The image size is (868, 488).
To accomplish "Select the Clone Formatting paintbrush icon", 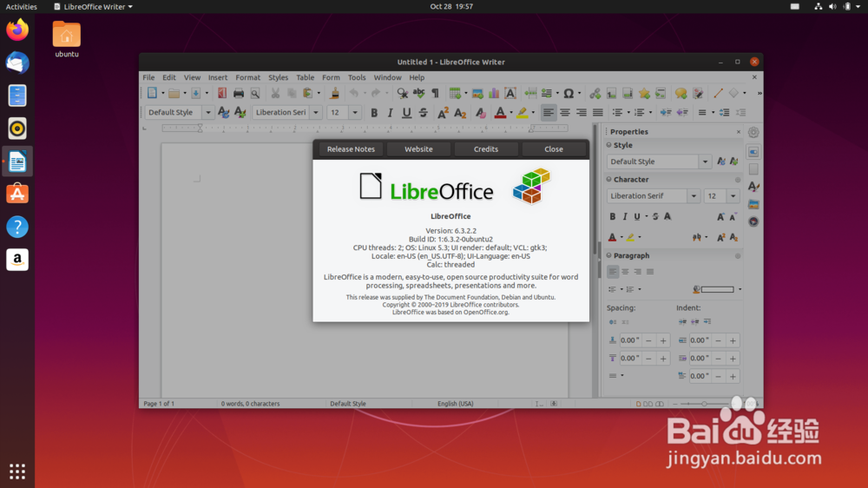I will click(334, 94).
